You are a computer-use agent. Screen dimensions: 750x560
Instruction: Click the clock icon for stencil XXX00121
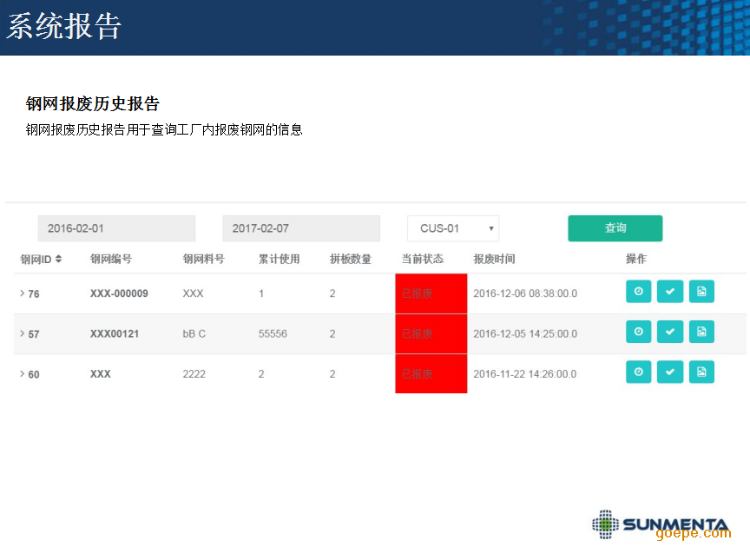coord(638,332)
